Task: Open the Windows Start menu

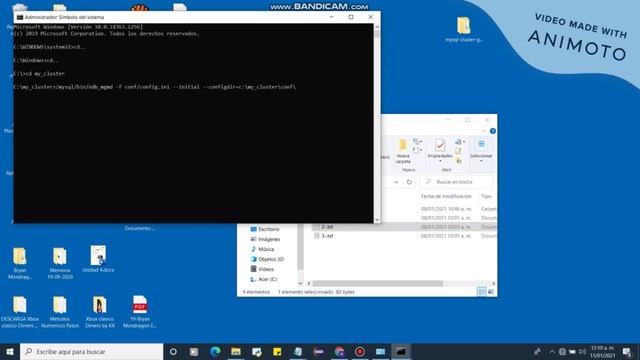Action: click(x=10, y=351)
